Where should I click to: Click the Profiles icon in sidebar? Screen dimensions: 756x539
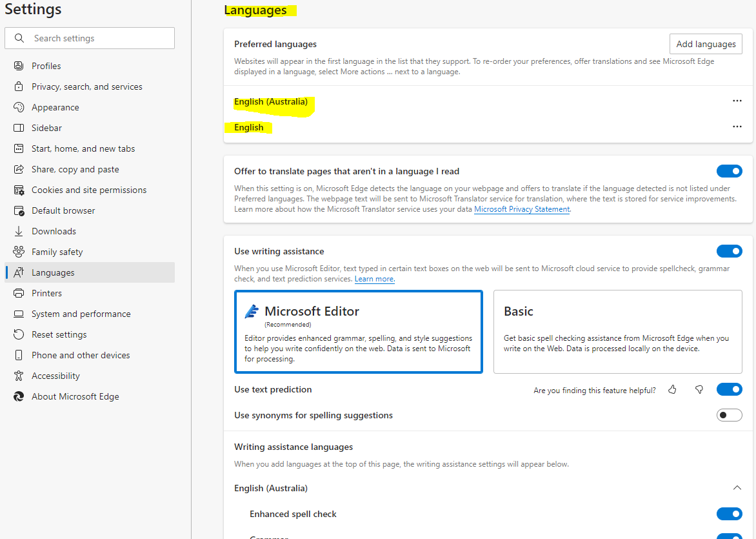pyautogui.click(x=19, y=66)
